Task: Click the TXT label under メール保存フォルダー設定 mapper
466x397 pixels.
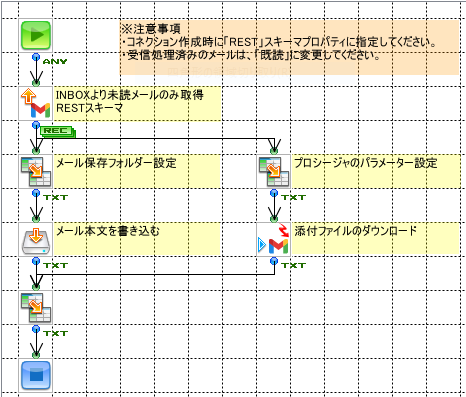Action: (55, 197)
